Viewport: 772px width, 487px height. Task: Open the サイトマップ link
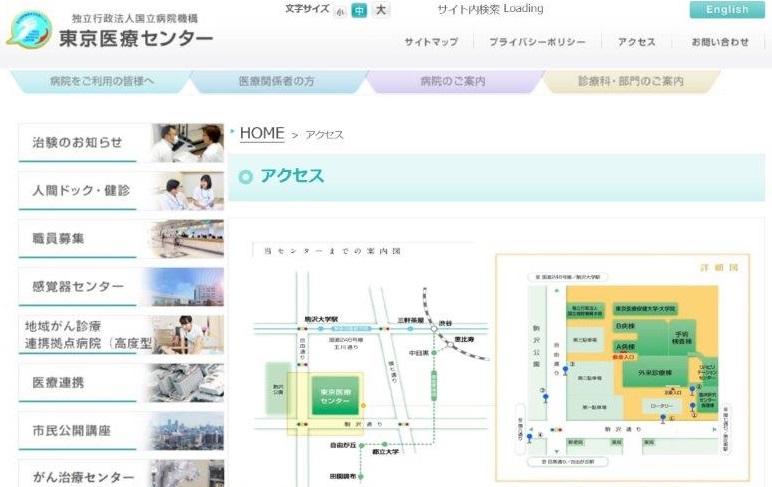tap(431, 42)
